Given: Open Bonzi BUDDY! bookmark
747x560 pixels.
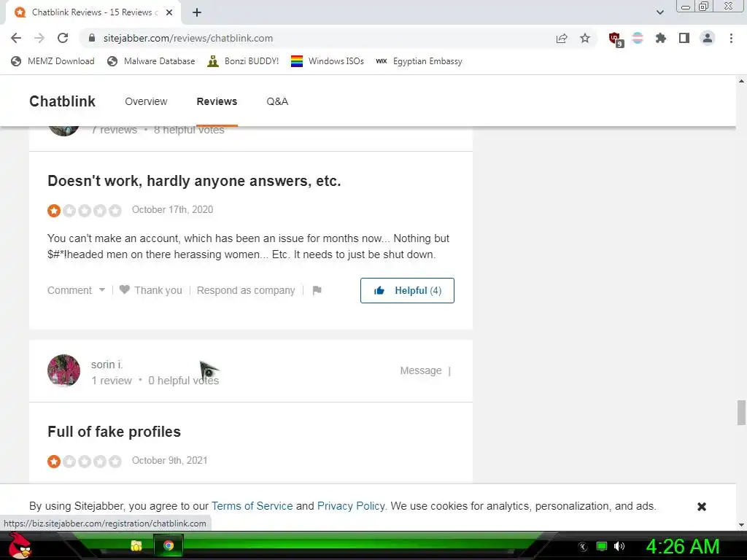Looking at the screenshot, I should click(243, 61).
